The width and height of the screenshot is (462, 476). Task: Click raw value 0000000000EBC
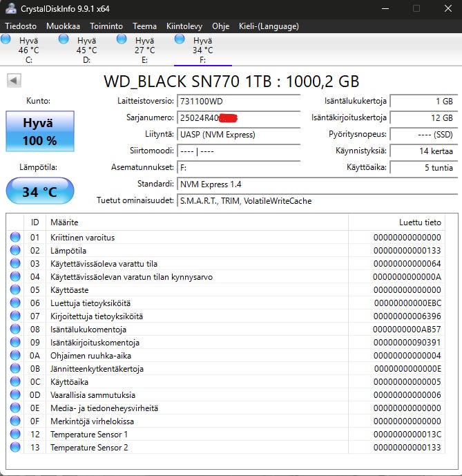(407, 303)
